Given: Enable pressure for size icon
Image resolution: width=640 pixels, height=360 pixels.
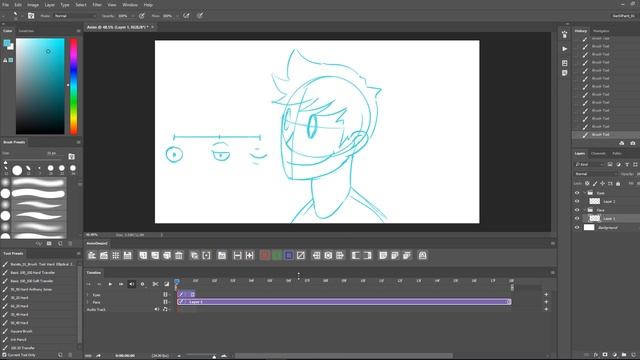Looking at the screenshot, I should [200, 16].
